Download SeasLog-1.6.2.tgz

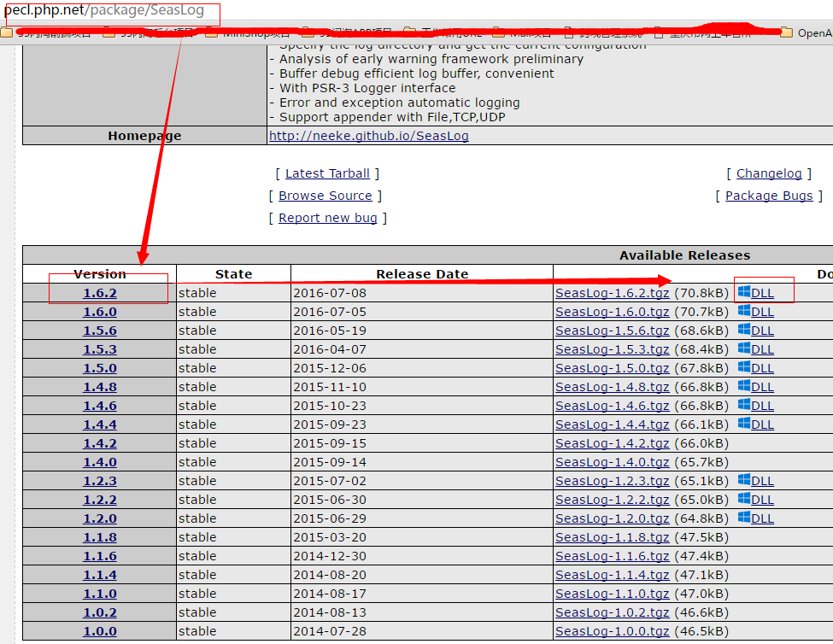point(612,293)
